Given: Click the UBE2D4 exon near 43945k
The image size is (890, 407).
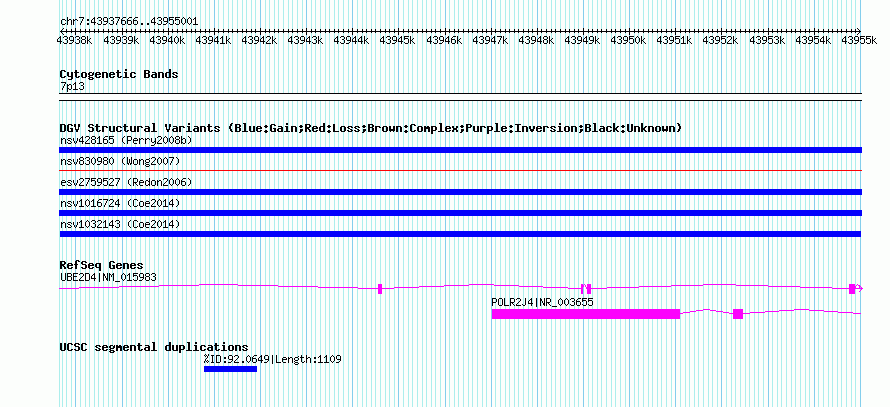Looking at the screenshot, I should (x=380, y=289).
